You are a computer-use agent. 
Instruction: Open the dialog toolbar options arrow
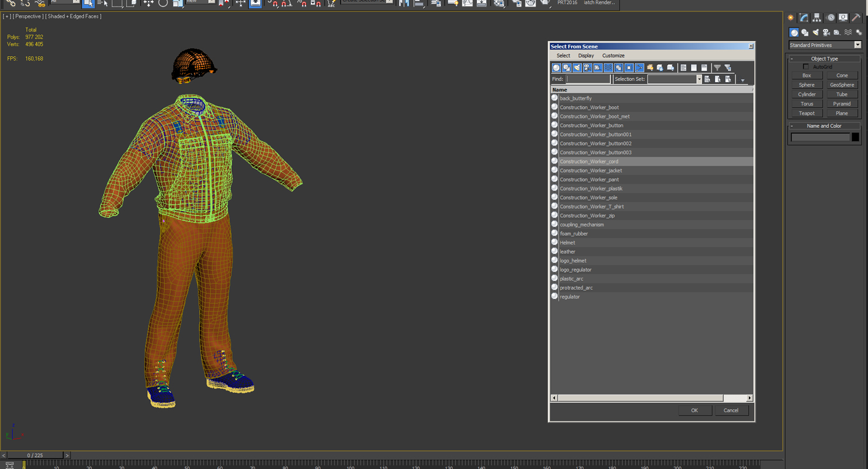(x=742, y=80)
